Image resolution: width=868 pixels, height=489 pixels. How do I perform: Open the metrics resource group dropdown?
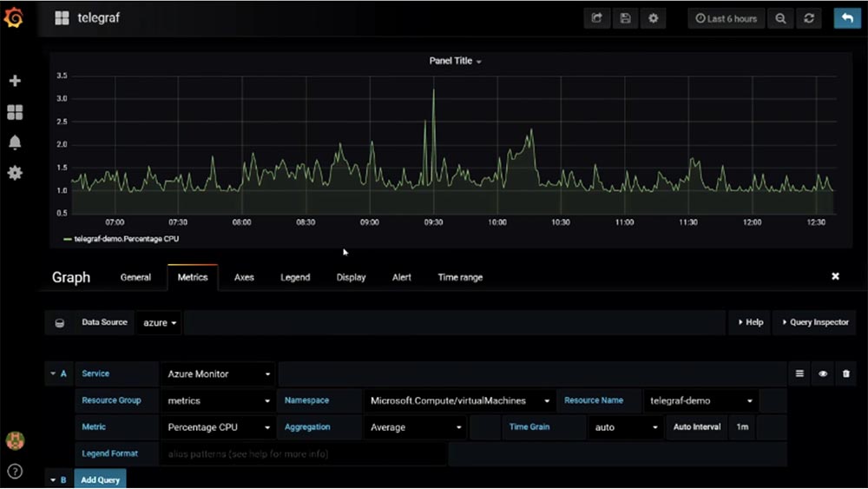pos(219,400)
